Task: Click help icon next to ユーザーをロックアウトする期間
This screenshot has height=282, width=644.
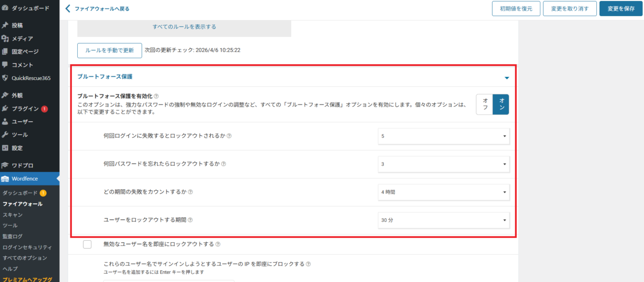Action: point(191,220)
